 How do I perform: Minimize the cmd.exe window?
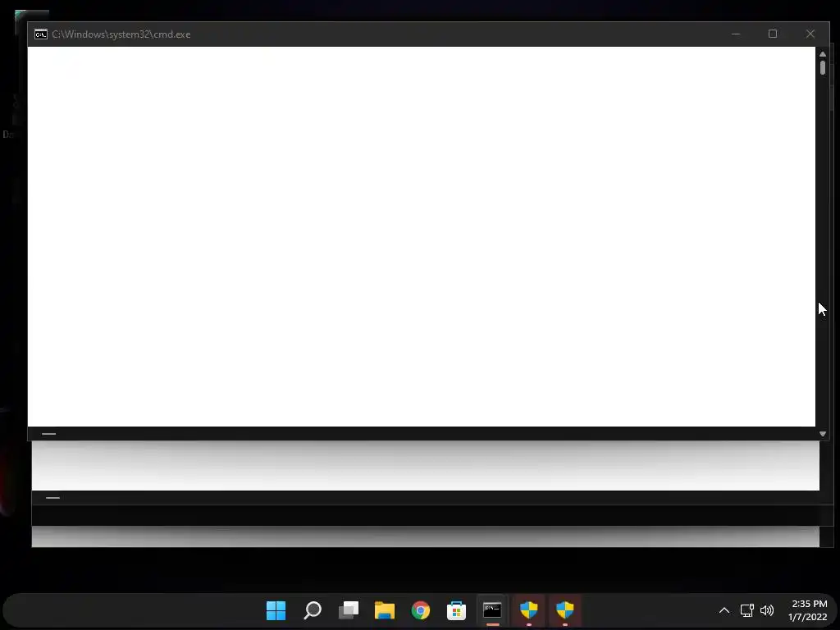[736, 34]
